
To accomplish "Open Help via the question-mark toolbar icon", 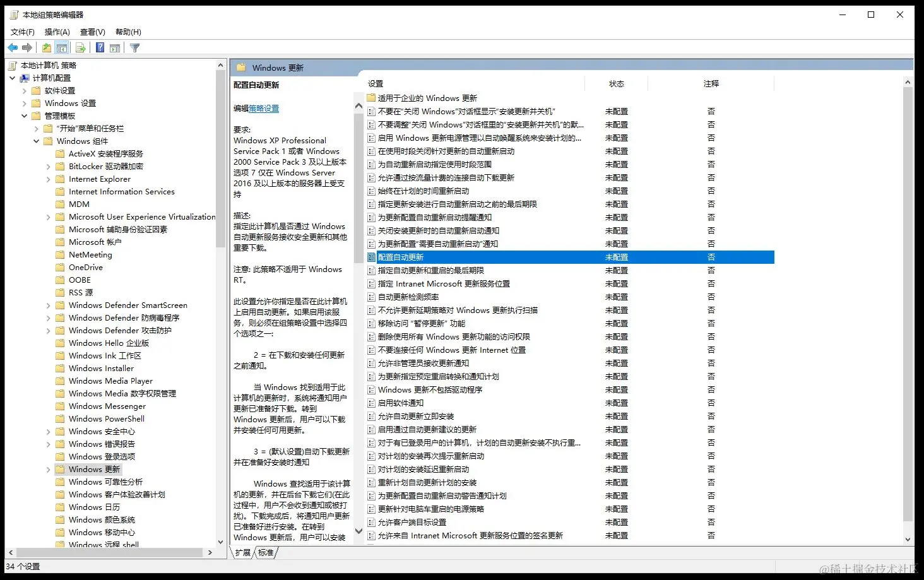I will pos(100,48).
